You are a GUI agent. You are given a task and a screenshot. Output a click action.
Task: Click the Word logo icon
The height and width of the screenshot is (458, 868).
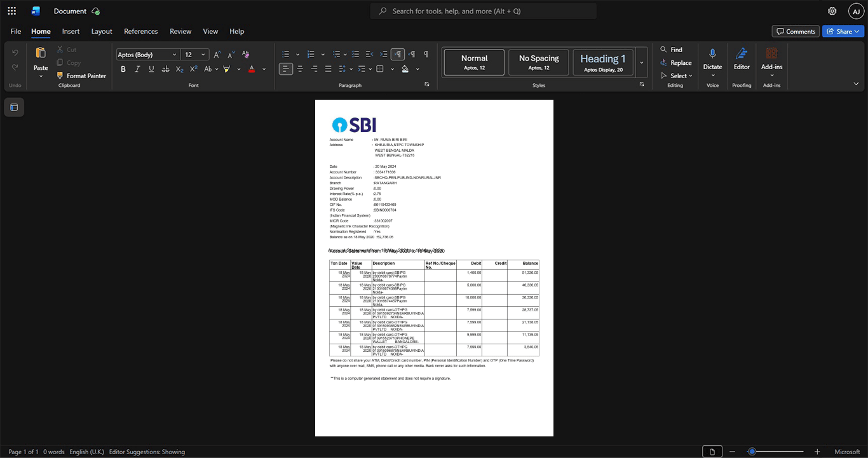pyautogui.click(x=36, y=11)
